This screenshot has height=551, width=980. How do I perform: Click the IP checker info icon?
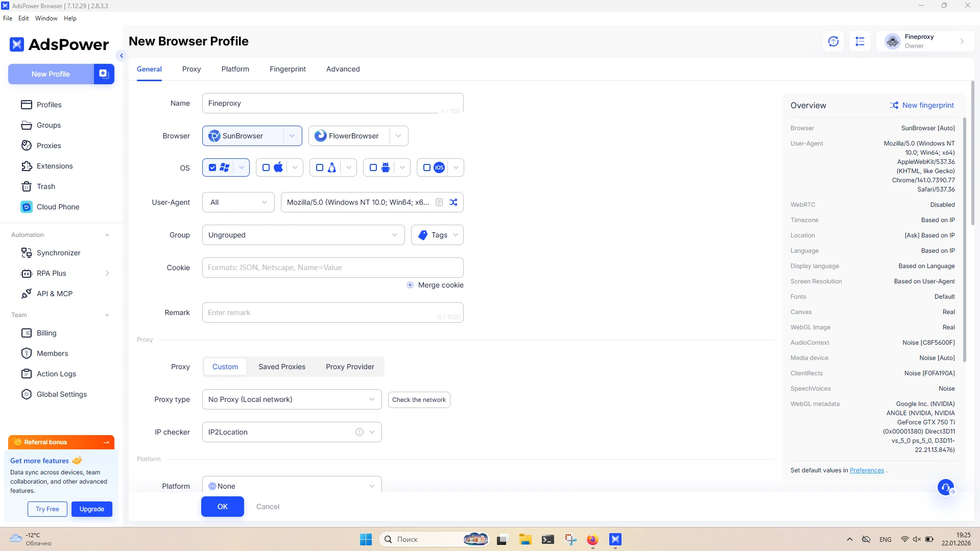(x=360, y=432)
